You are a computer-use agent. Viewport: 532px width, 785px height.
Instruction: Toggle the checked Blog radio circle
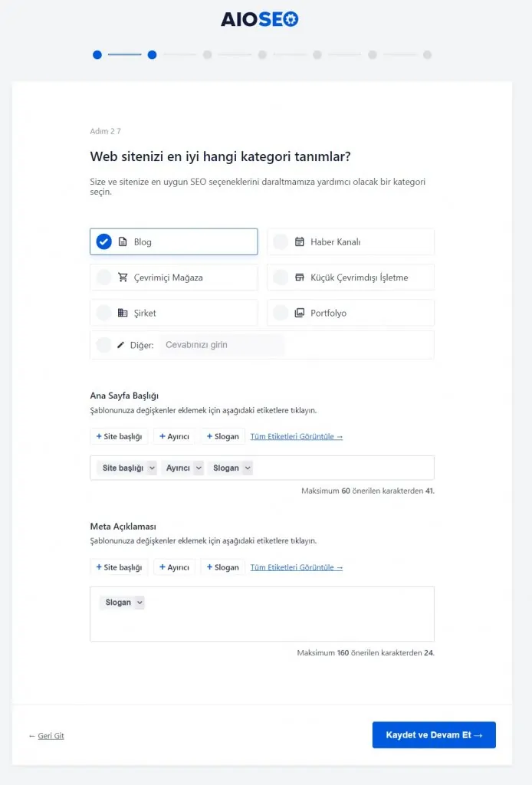click(x=103, y=242)
